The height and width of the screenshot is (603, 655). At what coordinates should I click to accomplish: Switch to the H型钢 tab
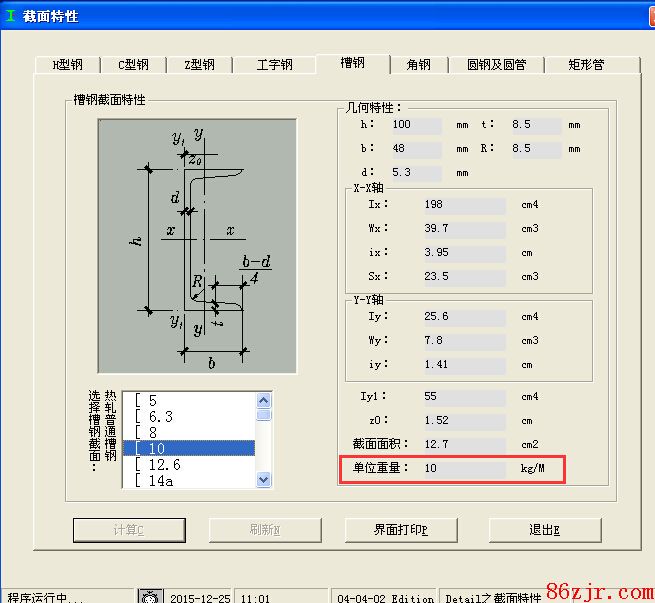click(x=68, y=65)
